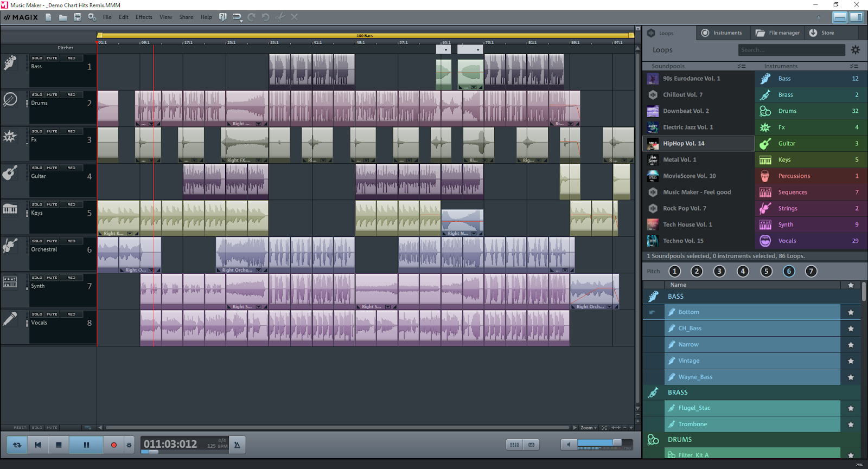Screen dimensions: 868x469
Task: Open the mixer view icon
Action: [x=514, y=445]
